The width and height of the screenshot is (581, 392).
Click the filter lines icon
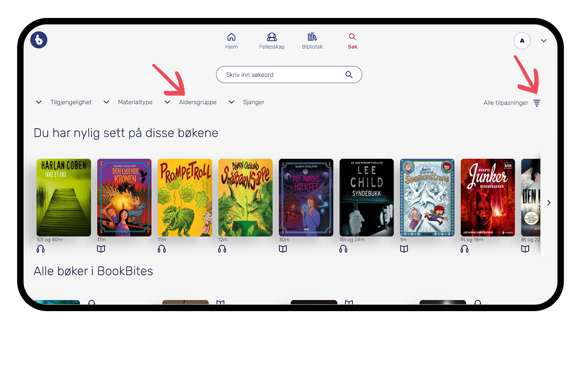(537, 103)
